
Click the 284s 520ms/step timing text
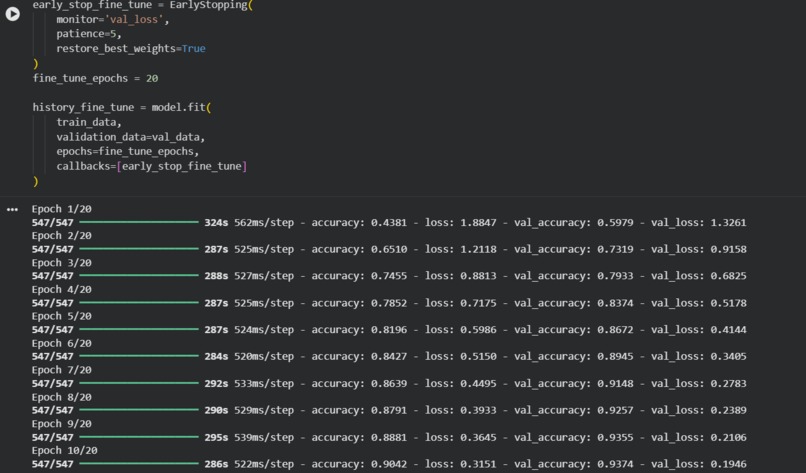pyautogui.click(x=249, y=356)
